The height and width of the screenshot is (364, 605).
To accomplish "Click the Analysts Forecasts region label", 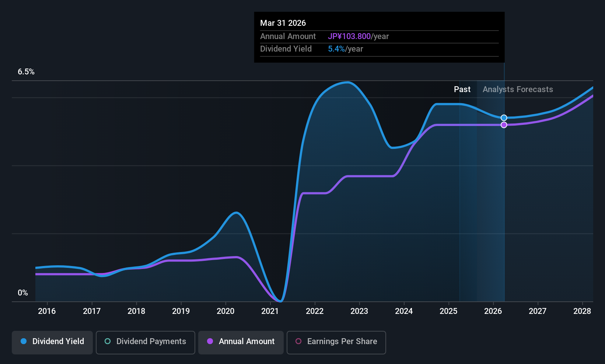I will [518, 89].
